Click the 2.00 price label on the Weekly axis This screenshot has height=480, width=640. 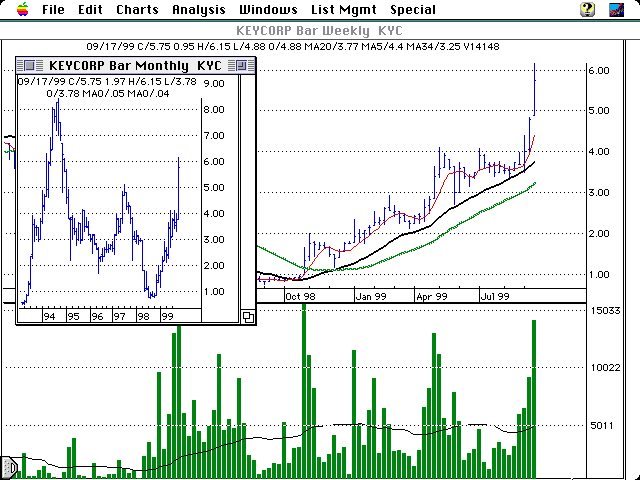pyautogui.click(x=599, y=233)
